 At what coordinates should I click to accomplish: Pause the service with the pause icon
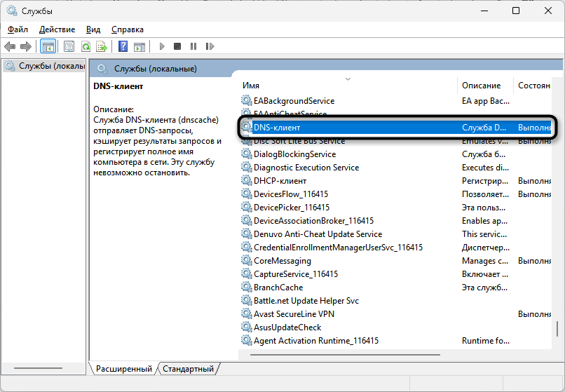point(193,46)
